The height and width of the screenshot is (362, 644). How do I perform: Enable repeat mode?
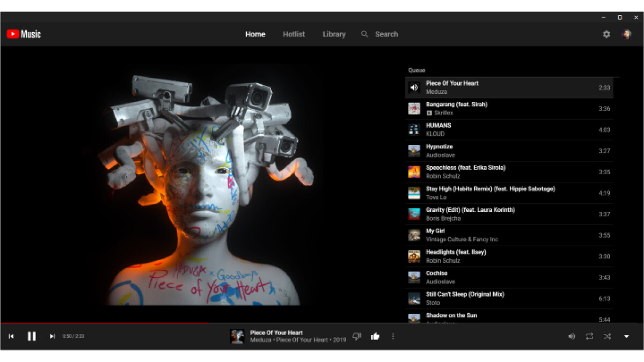[590, 336]
